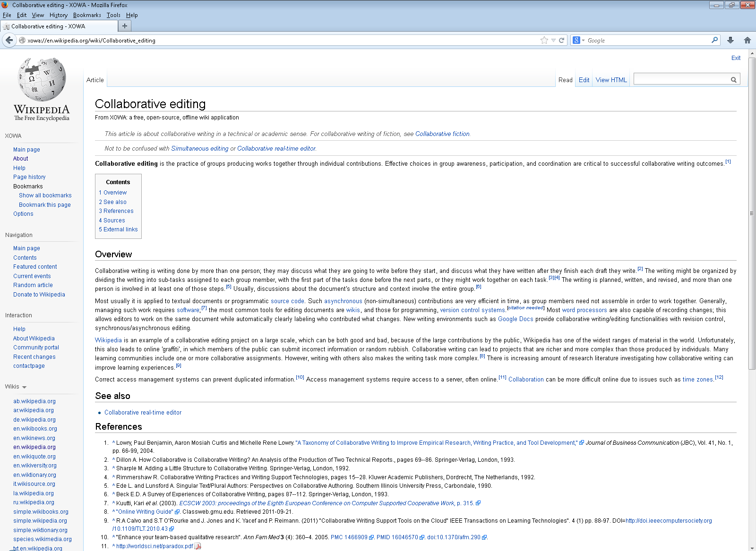The width and height of the screenshot is (756, 551).
Task: Switch to the View HTML tab
Action: point(611,80)
